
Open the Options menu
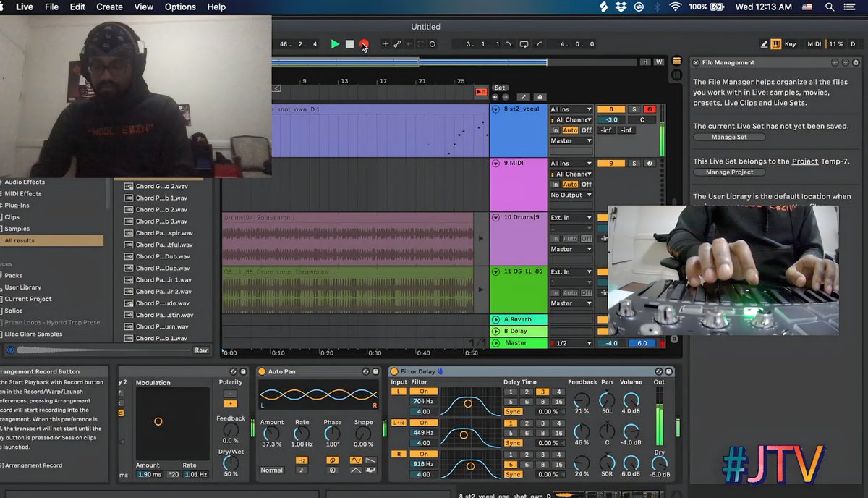pos(180,7)
